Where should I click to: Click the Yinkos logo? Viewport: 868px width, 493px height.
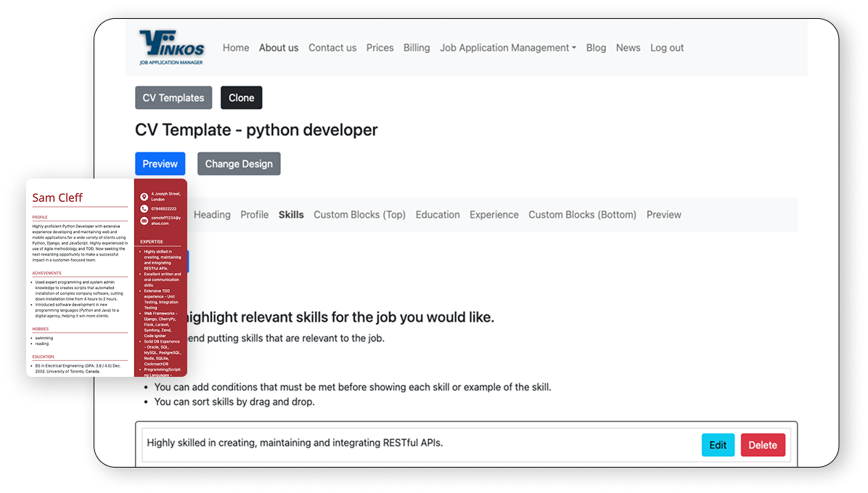tap(171, 48)
